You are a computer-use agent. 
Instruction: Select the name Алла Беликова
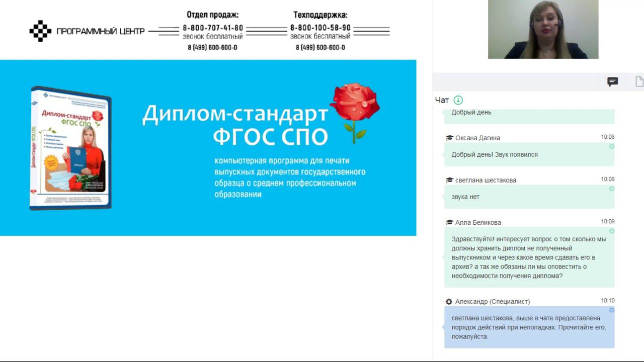click(x=478, y=222)
